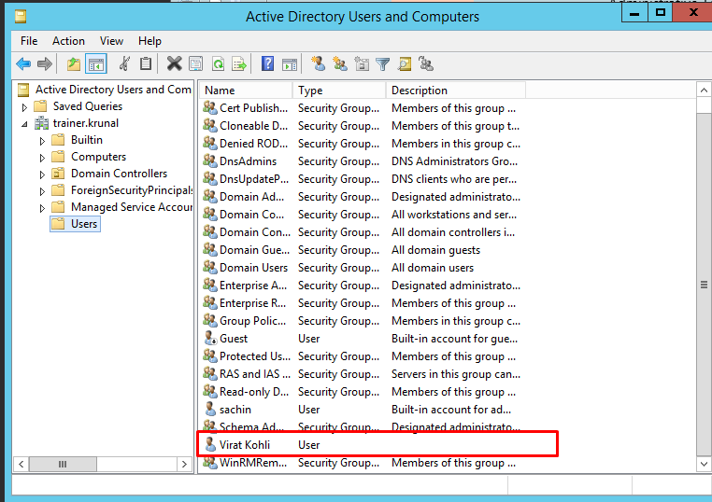Image resolution: width=712 pixels, height=502 pixels.
Task: Select the Domain Admins group row
Action: [252, 197]
